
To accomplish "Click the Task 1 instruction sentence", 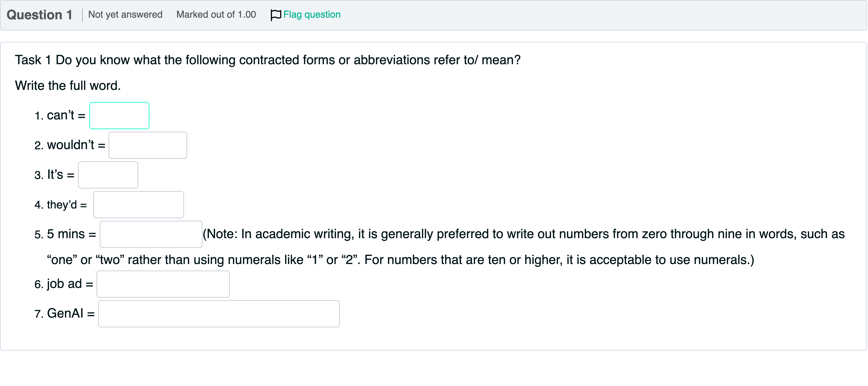I will pos(268,60).
